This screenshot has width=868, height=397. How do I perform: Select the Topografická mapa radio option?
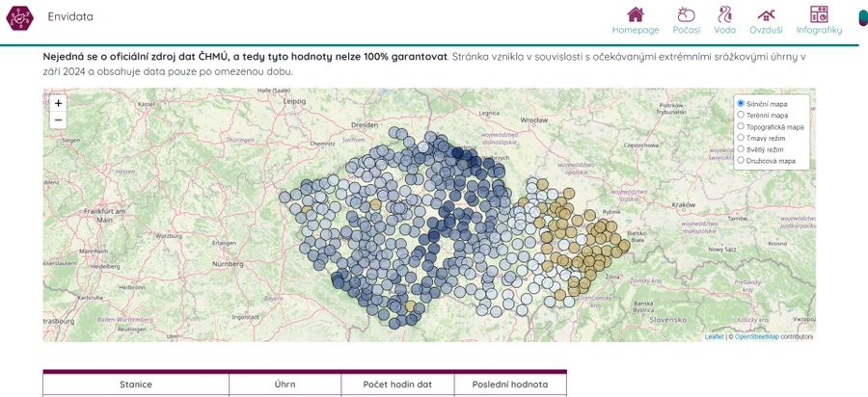pos(741,126)
